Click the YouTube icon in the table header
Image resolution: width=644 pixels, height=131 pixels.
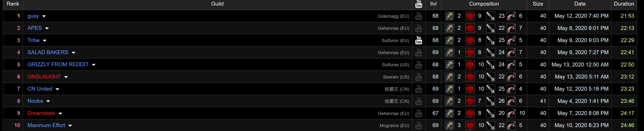[x=419, y=4]
